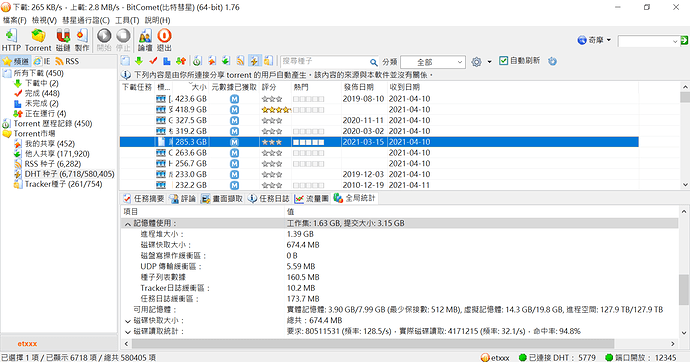Expand the 磁碟讀取統計 row
This screenshot has height=362, width=690.
point(127,332)
